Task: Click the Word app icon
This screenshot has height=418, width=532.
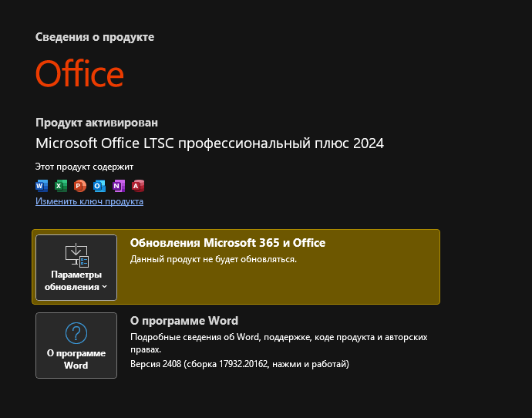Action: pyautogui.click(x=42, y=186)
